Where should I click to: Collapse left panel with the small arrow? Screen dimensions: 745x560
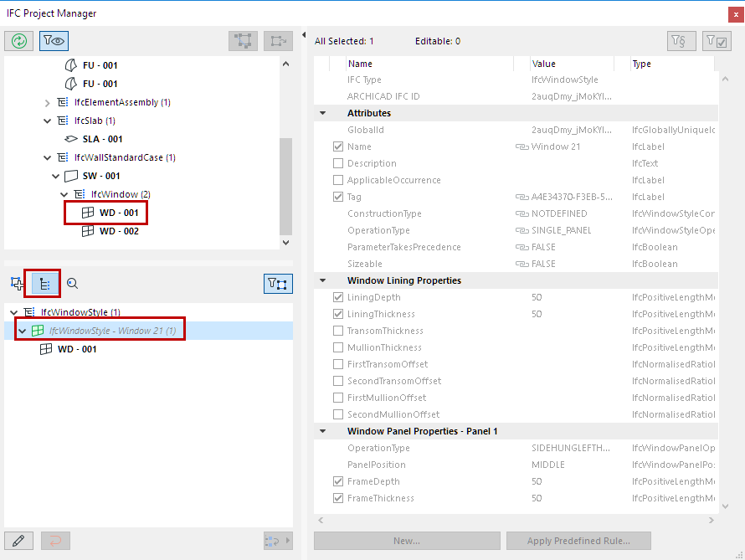point(304,34)
